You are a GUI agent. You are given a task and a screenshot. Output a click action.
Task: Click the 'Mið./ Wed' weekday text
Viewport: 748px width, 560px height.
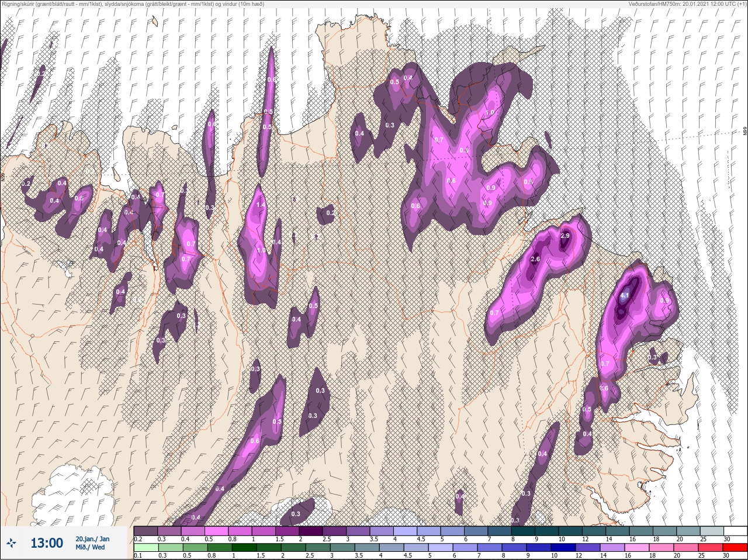click(x=91, y=547)
